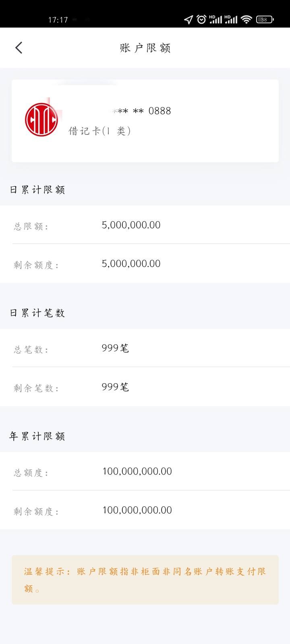Tap the yearly 剩余额度 100,000,000.00 value

(x=137, y=510)
